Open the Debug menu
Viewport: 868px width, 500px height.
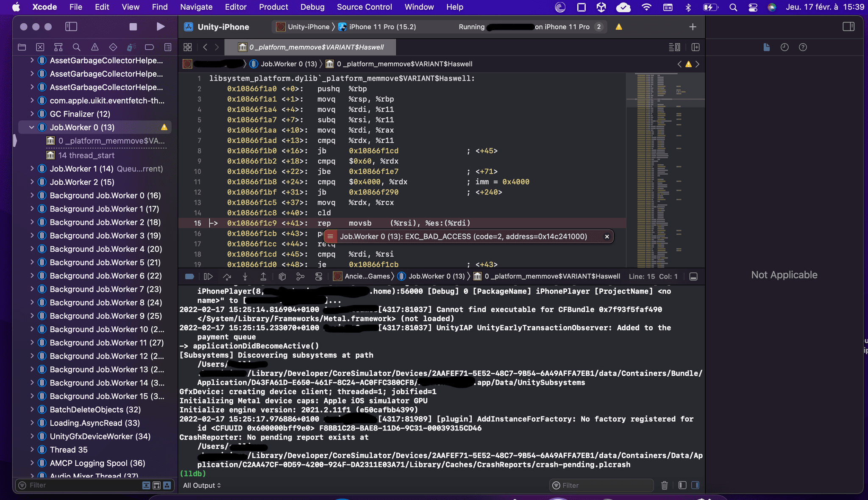[312, 7]
